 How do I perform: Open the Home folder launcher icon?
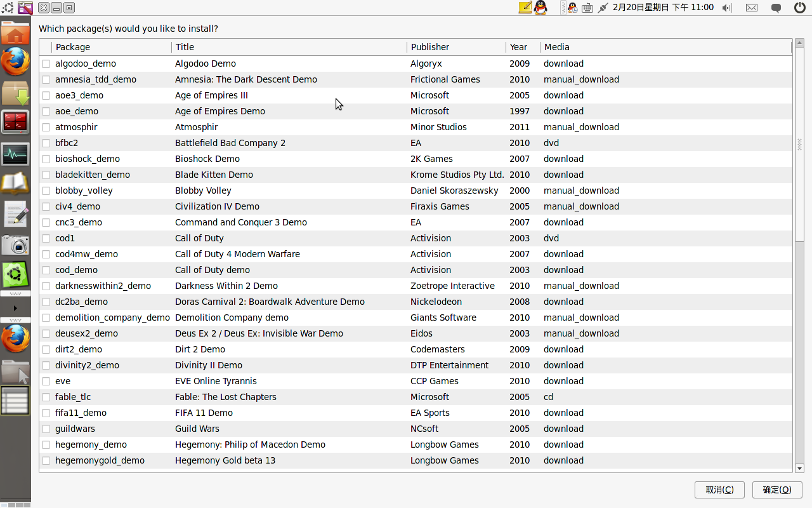click(x=15, y=32)
